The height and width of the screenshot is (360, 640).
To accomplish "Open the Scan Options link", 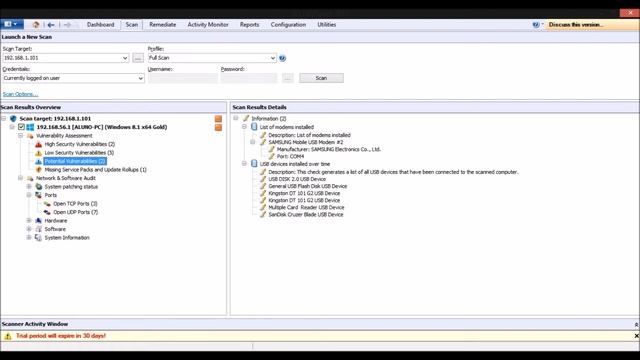I will click(20, 94).
